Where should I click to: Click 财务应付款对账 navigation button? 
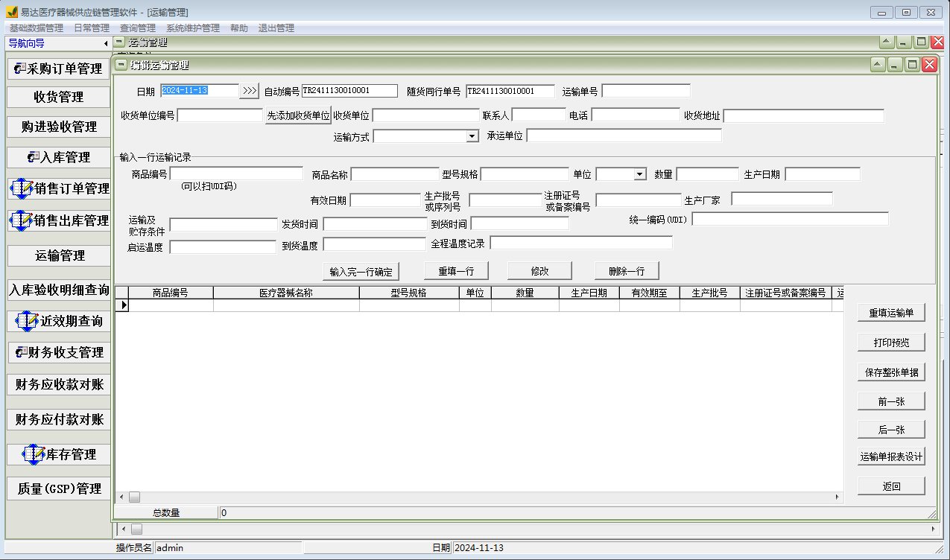tap(58, 419)
